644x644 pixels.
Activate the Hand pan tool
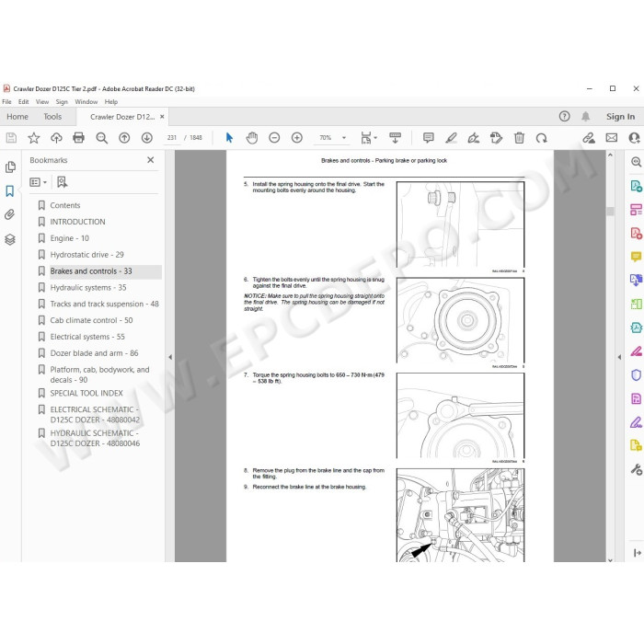[252, 138]
